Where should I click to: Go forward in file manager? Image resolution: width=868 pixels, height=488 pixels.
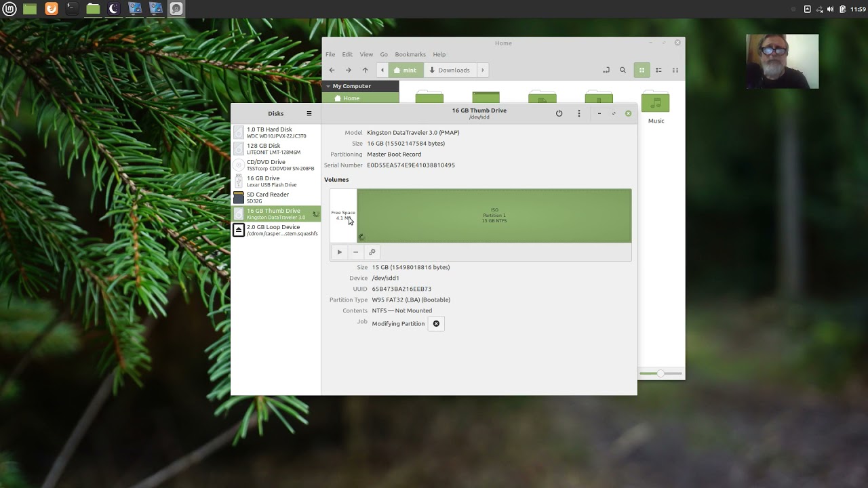click(348, 70)
